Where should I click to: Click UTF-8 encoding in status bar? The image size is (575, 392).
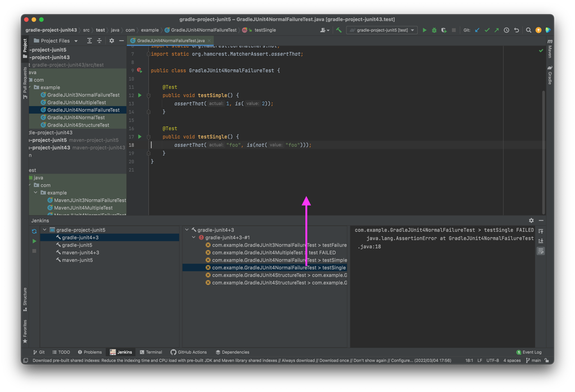click(492, 361)
